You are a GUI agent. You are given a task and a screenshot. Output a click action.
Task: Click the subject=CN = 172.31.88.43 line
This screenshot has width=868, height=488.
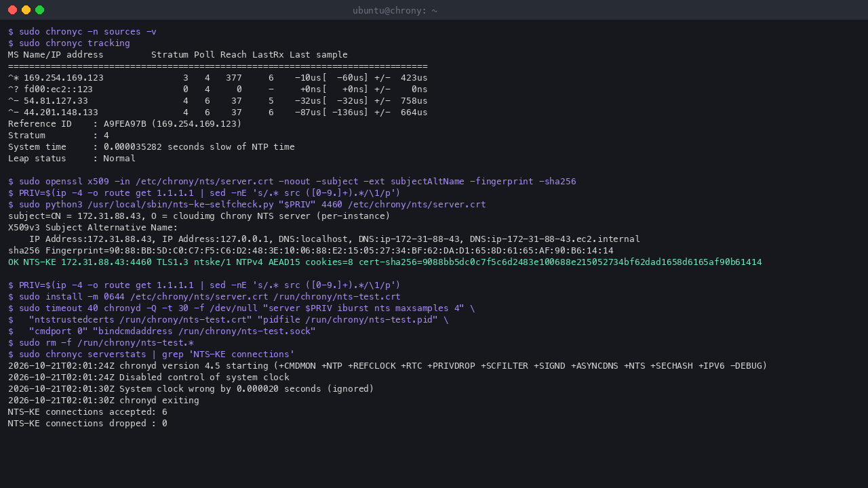pos(199,216)
